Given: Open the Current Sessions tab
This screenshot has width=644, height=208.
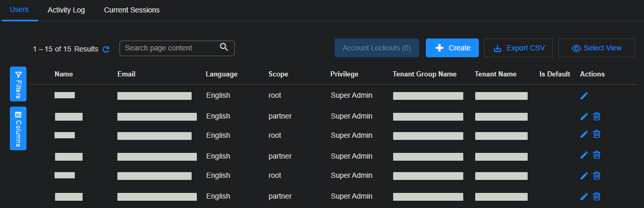Looking at the screenshot, I should click(131, 10).
